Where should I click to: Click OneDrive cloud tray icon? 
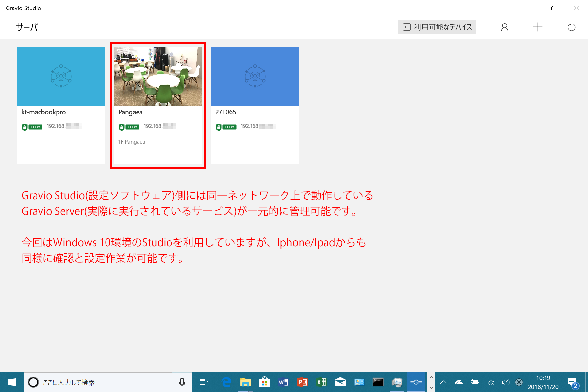[x=459, y=382]
